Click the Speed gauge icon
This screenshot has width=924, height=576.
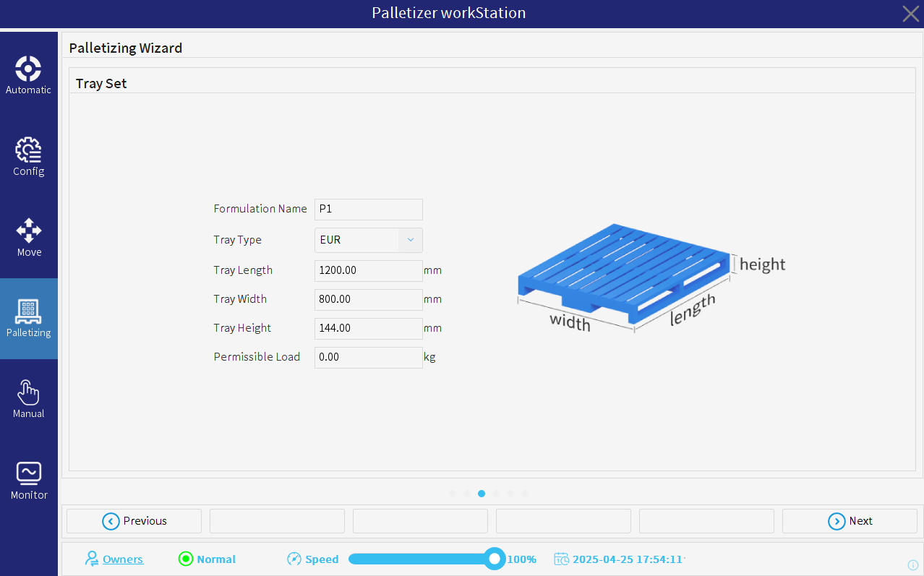tap(294, 559)
